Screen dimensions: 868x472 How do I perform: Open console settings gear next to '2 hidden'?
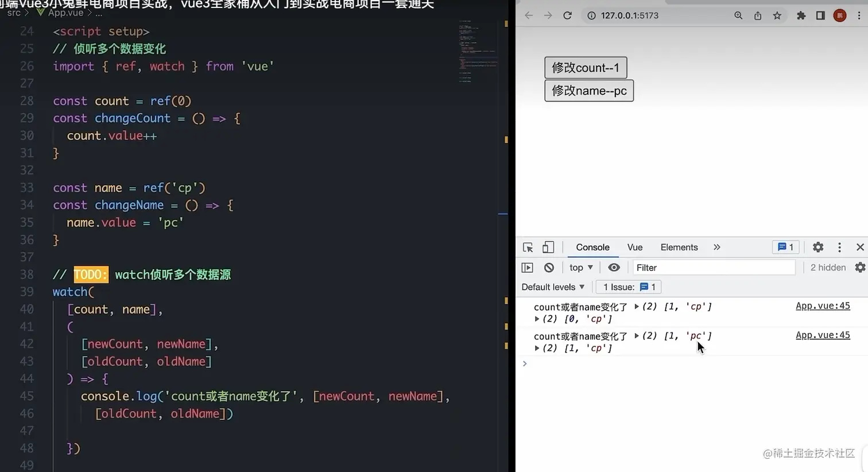860,268
